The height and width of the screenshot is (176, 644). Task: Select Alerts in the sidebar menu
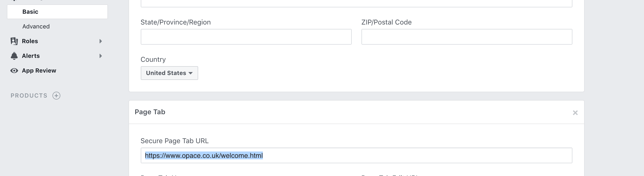31,56
